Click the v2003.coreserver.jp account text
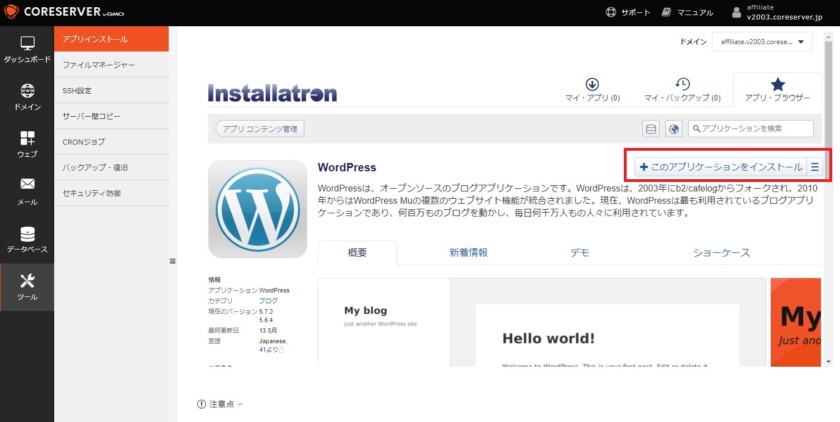The width and height of the screenshot is (840, 422). pos(784,17)
